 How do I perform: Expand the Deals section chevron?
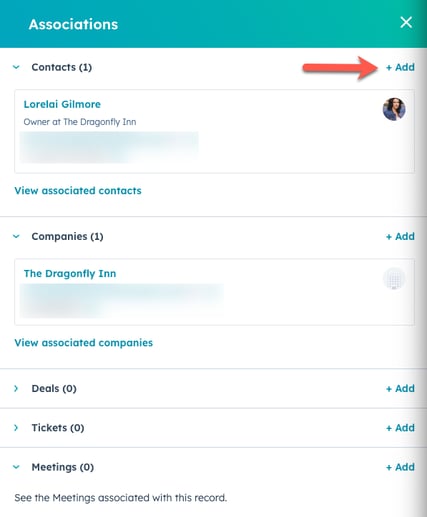click(x=16, y=388)
